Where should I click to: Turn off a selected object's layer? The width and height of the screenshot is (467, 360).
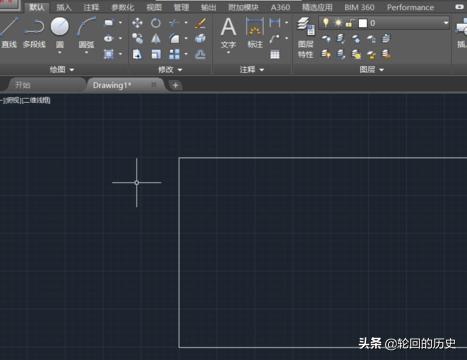326,39
